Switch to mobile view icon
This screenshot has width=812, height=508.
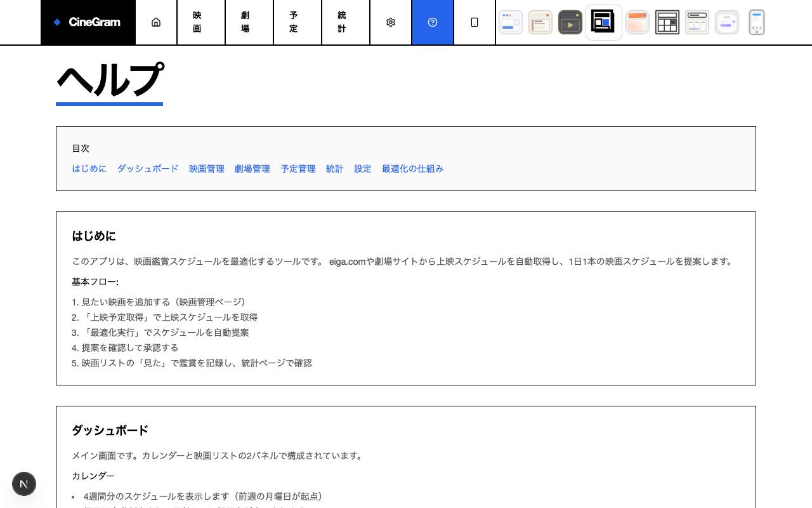pos(475,22)
